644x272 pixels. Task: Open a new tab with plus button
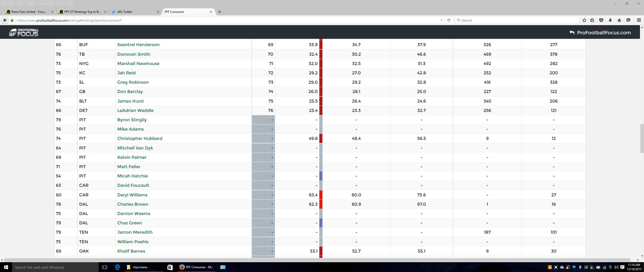[x=220, y=12]
